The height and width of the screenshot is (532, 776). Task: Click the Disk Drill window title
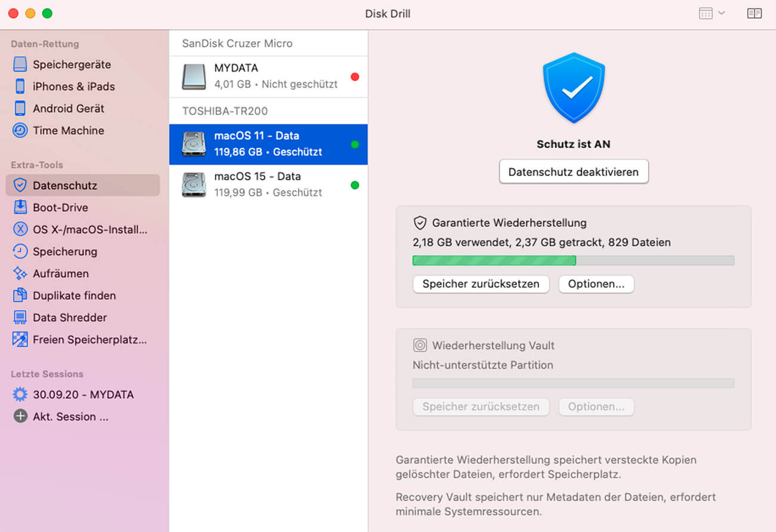click(388, 13)
